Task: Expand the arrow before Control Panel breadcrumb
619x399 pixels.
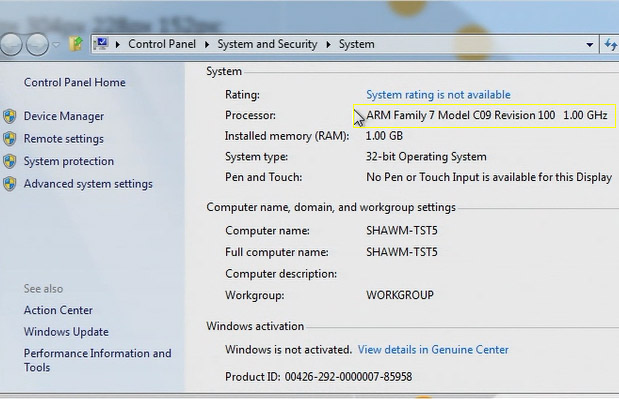Action: (x=118, y=45)
